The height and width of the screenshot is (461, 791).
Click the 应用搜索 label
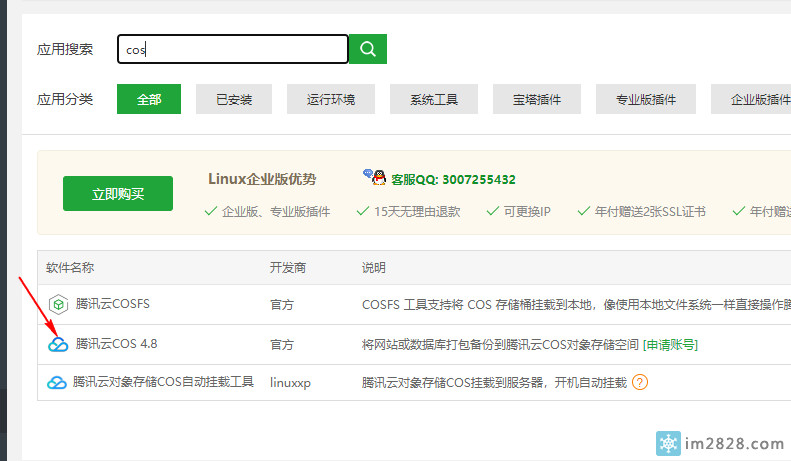pyautogui.click(x=65, y=49)
